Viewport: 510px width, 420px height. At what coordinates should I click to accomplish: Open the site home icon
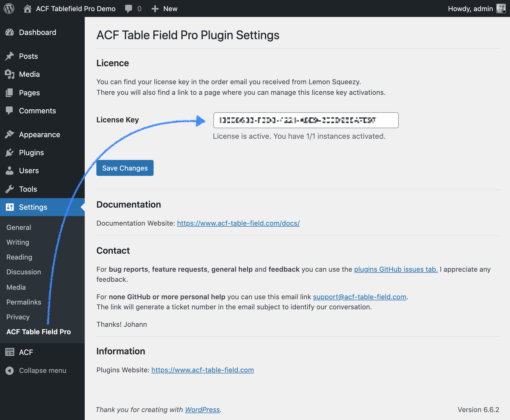(x=27, y=8)
